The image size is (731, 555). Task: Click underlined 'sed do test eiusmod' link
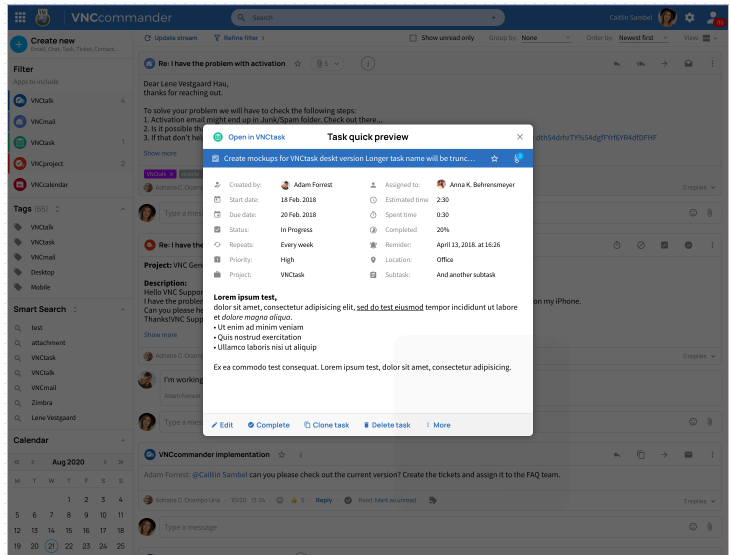390,307
